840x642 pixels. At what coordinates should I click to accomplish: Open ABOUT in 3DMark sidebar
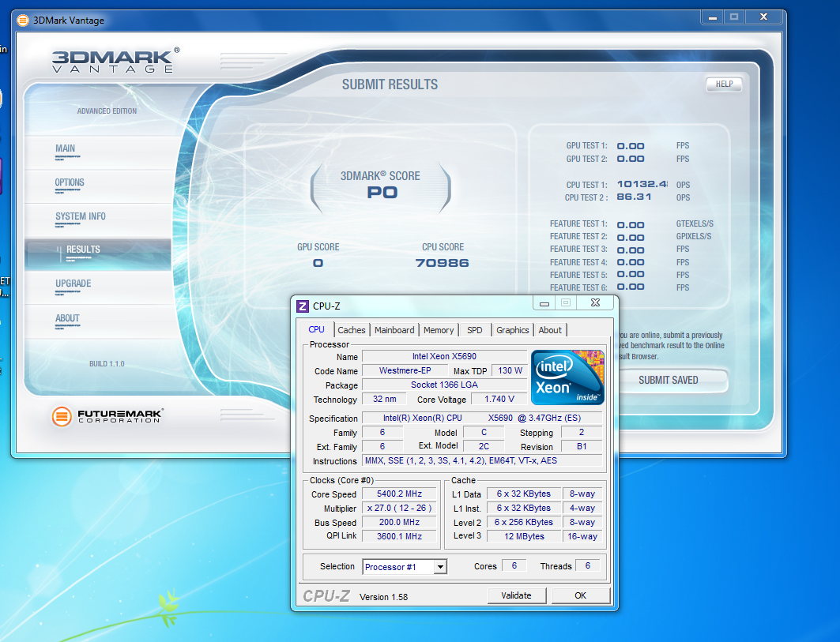(97, 321)
